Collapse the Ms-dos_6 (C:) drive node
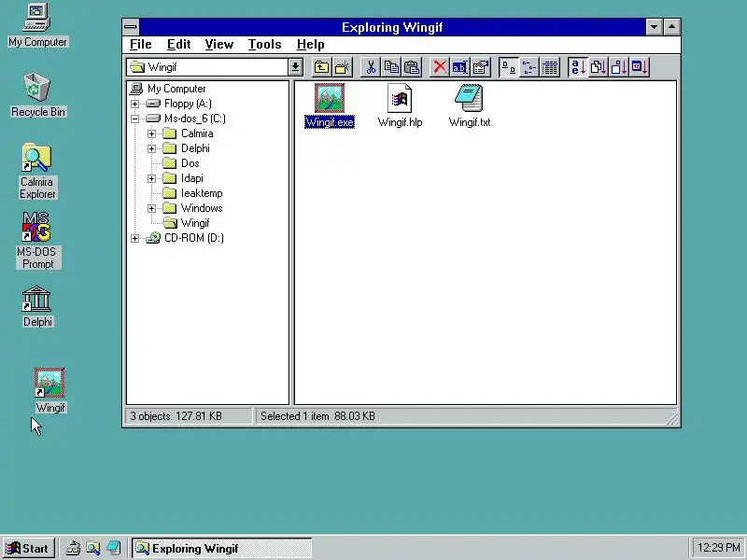The image size is (747, 560). 134,119
